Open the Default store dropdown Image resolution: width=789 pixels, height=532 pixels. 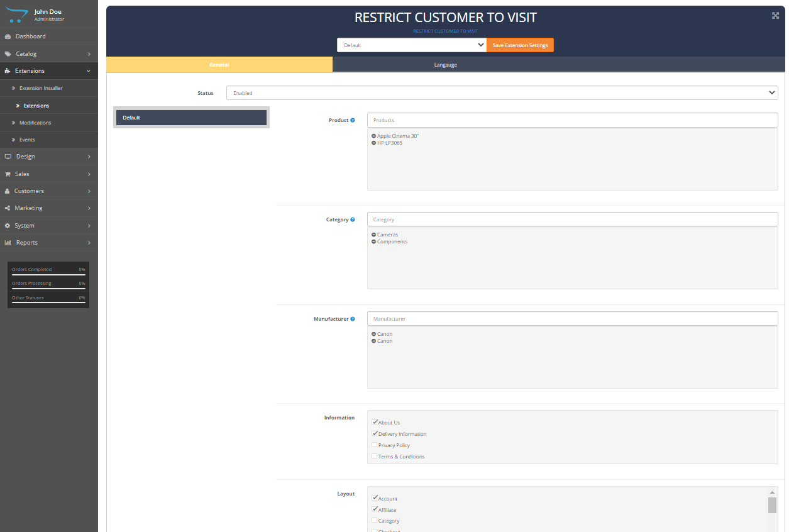[x=411, y=45]
